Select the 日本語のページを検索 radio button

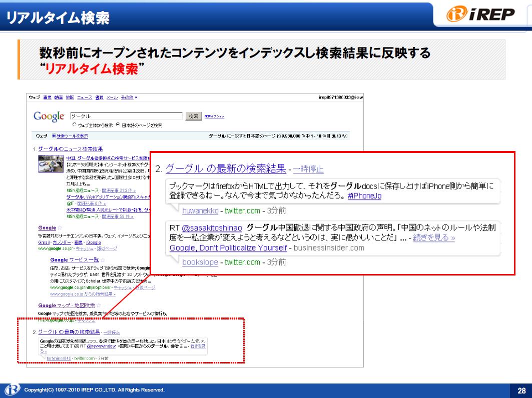point(118,125)
